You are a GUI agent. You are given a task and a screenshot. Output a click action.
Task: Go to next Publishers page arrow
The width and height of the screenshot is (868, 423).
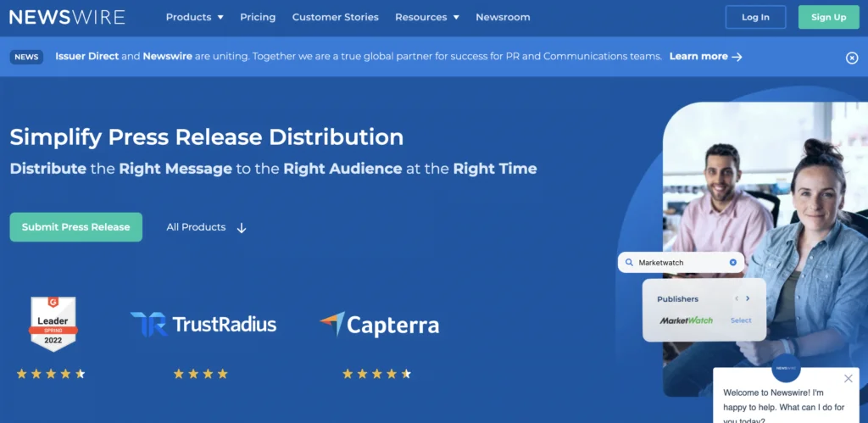[748, 298]
